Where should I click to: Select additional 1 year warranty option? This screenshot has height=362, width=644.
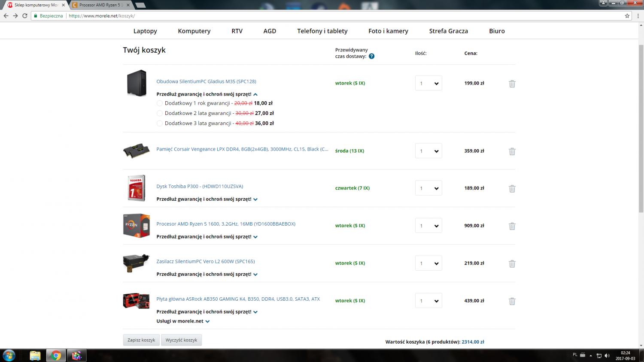click(x=160, y=103)
